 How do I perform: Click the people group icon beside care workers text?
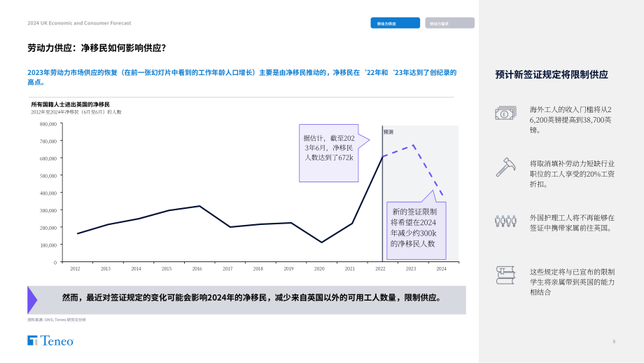click(505, 221)
